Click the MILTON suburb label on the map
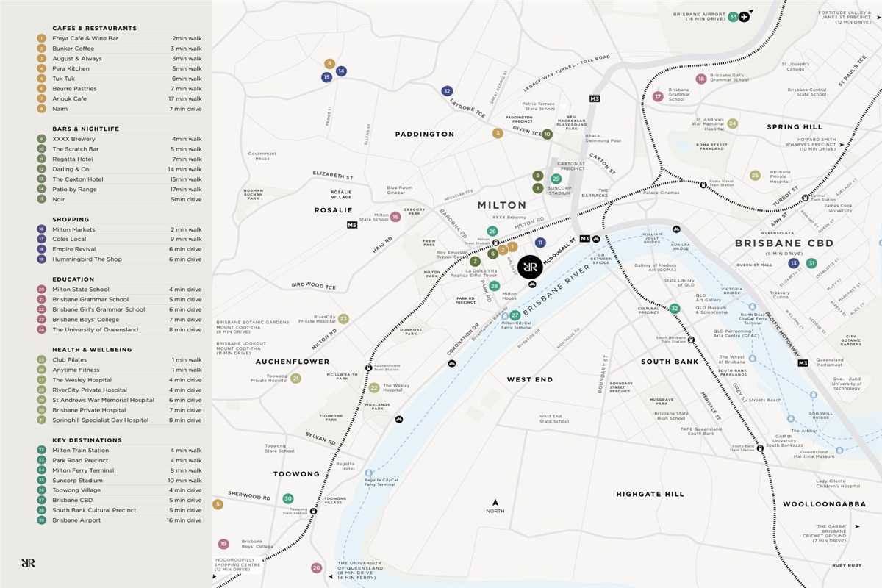The image size is (882, 588). coord(502,205)
